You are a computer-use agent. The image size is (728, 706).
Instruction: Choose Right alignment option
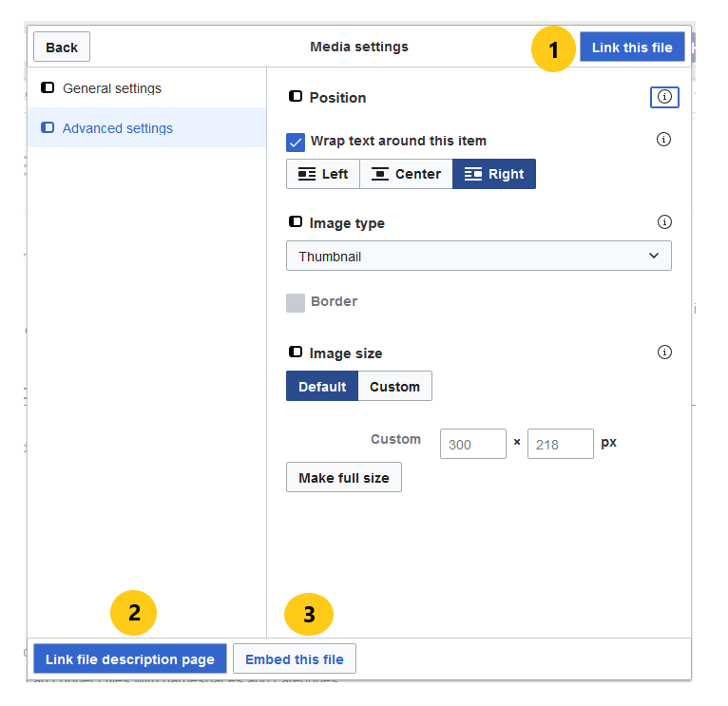(494, 174)
